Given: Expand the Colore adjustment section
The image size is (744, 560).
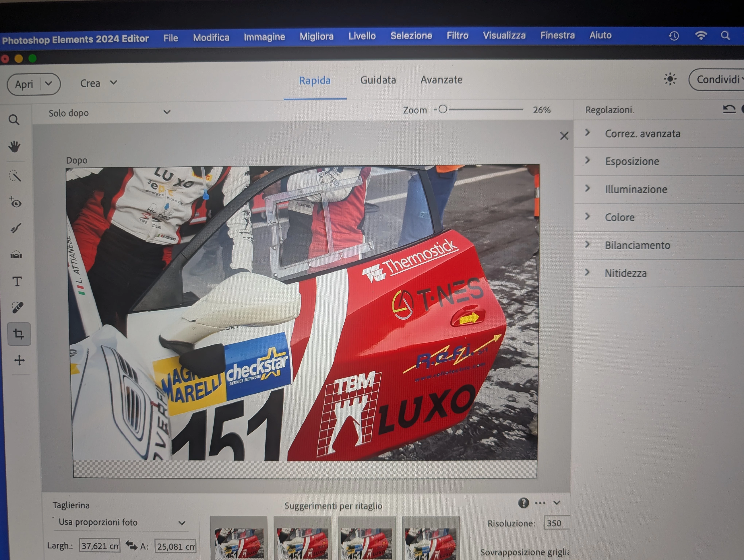Looking at the screenshot, I should pyautogui.click(x=620, y=217).
